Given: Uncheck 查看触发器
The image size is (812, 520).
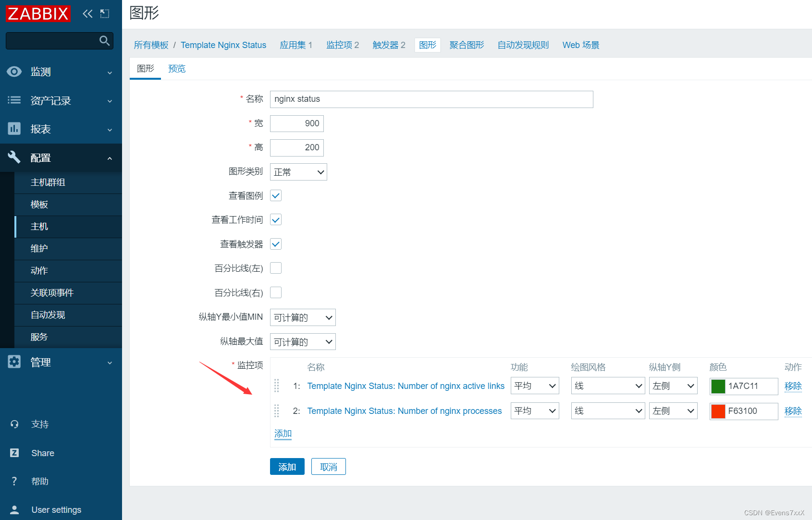Looking at the screenshot, I should [275, 244].
